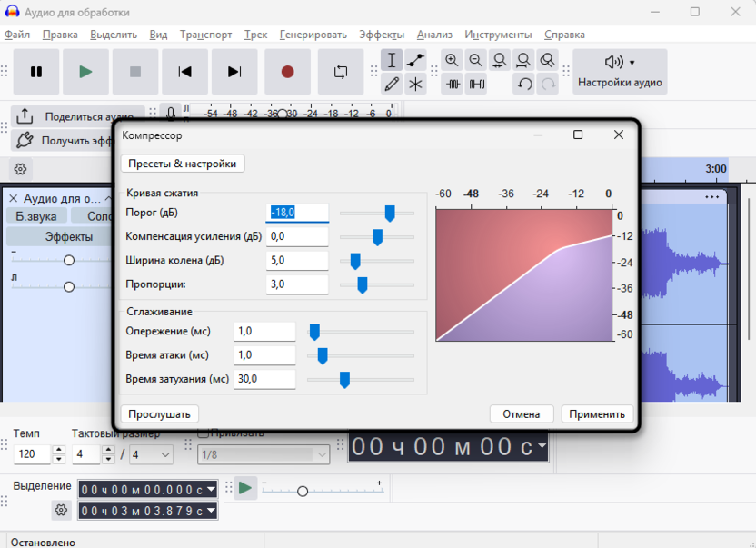The height and width of the screenshot is (548, 756).
Task: Select the Multi-tool asterisk icon
Action: 415,85
